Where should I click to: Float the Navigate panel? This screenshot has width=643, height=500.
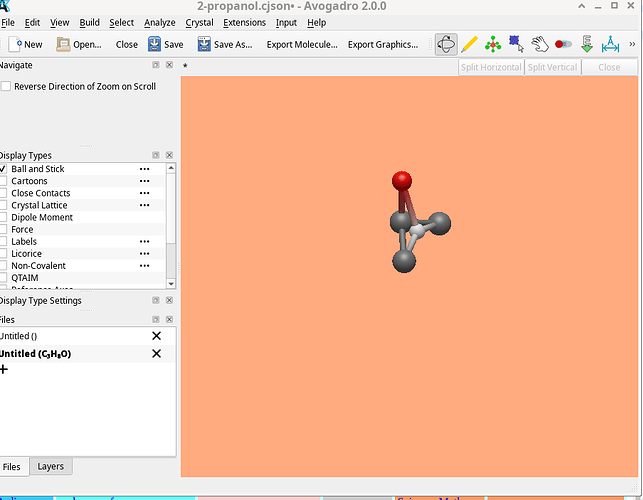[x=155, y=65]
